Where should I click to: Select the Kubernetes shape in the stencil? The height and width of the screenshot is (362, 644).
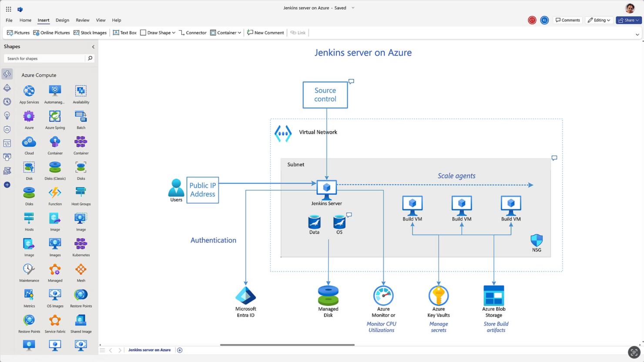coord(80,245)
